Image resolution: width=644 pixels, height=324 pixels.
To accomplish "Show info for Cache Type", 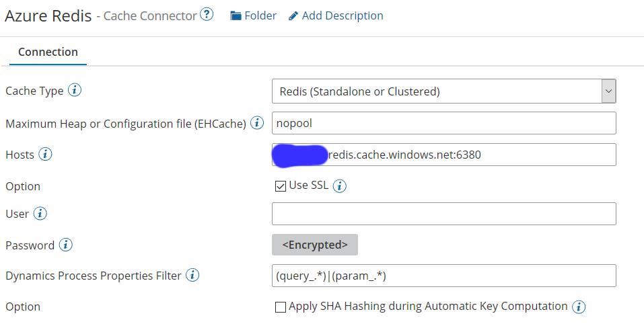I will (x=74, y=90).
